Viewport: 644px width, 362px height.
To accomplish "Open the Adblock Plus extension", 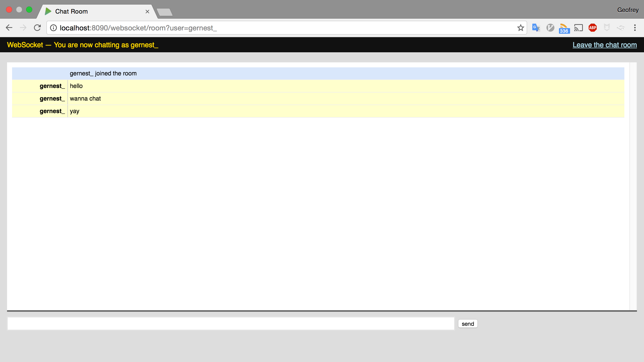I will click(592, 28).
